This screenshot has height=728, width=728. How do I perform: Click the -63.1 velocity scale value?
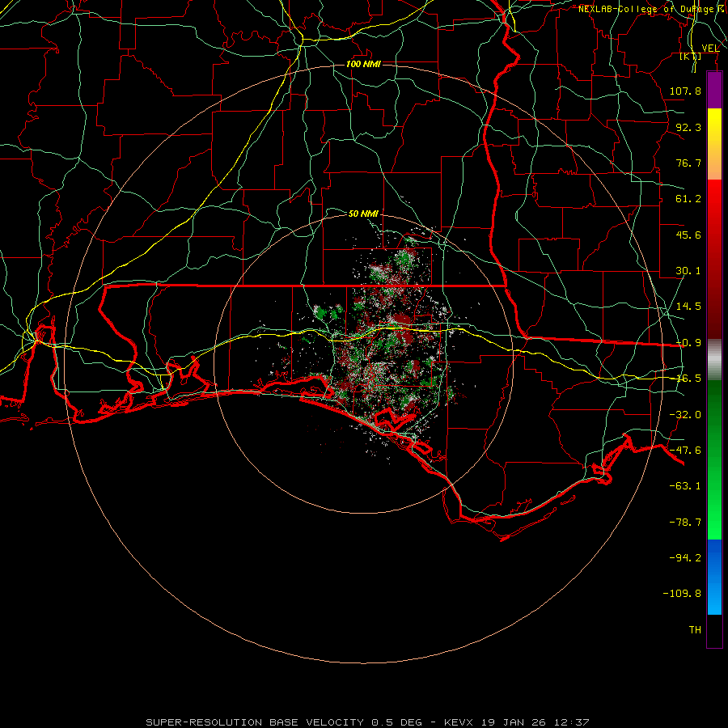coord(685,486)
